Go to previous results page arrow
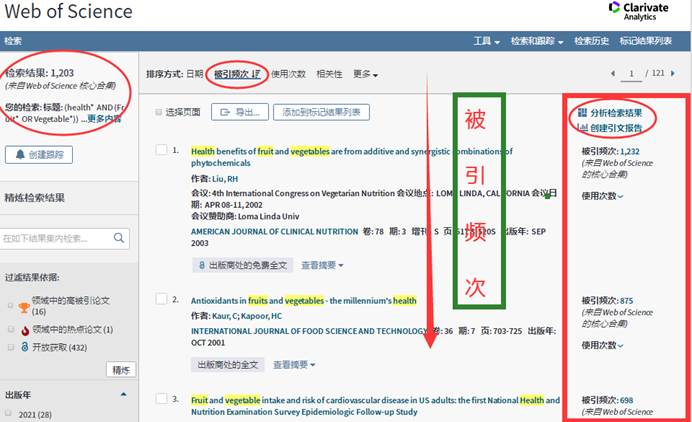This screenshot has height=422, width=692. coord(613,73)
